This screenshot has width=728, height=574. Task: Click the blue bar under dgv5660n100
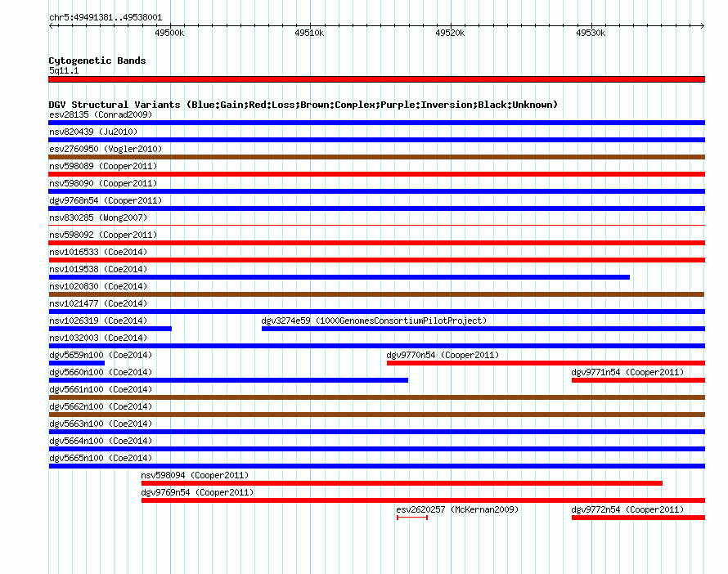[228, 380]
